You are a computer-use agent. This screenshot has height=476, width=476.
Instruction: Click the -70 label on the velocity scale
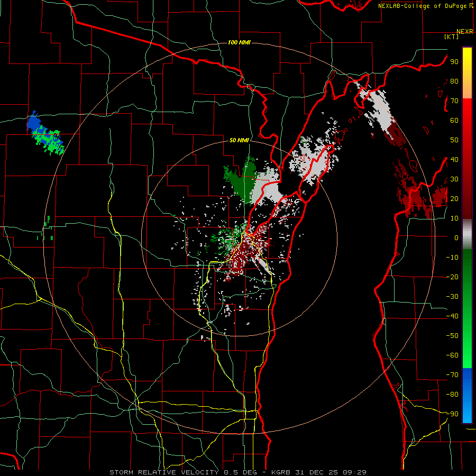tap(452, 375)
